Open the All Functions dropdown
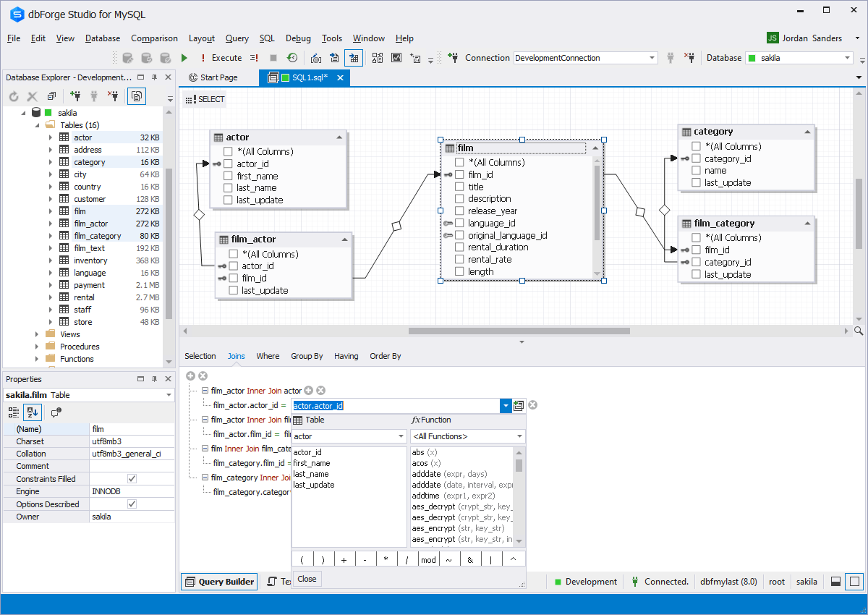The image size is (868, 615). (519, 436)
